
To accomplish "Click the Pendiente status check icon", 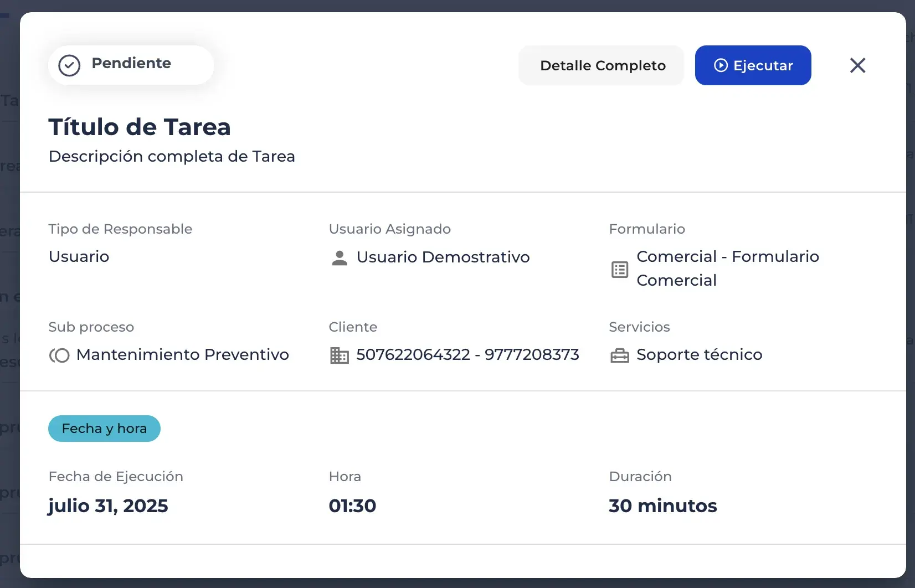I will 69,65.
